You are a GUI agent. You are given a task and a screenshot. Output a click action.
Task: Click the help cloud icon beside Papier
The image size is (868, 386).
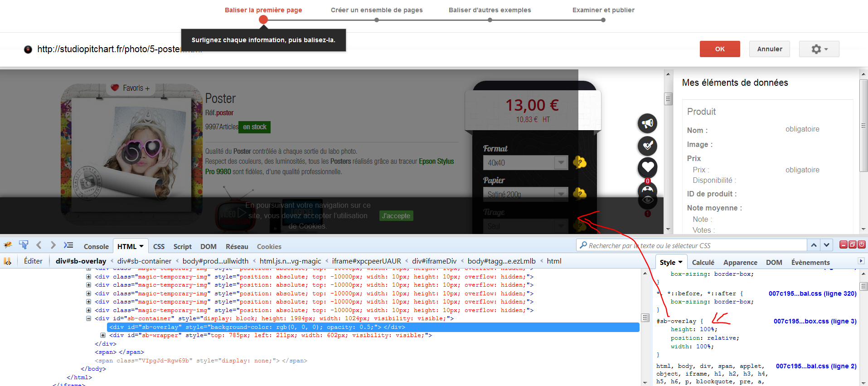pyautogui.click(x=580, y=194)
